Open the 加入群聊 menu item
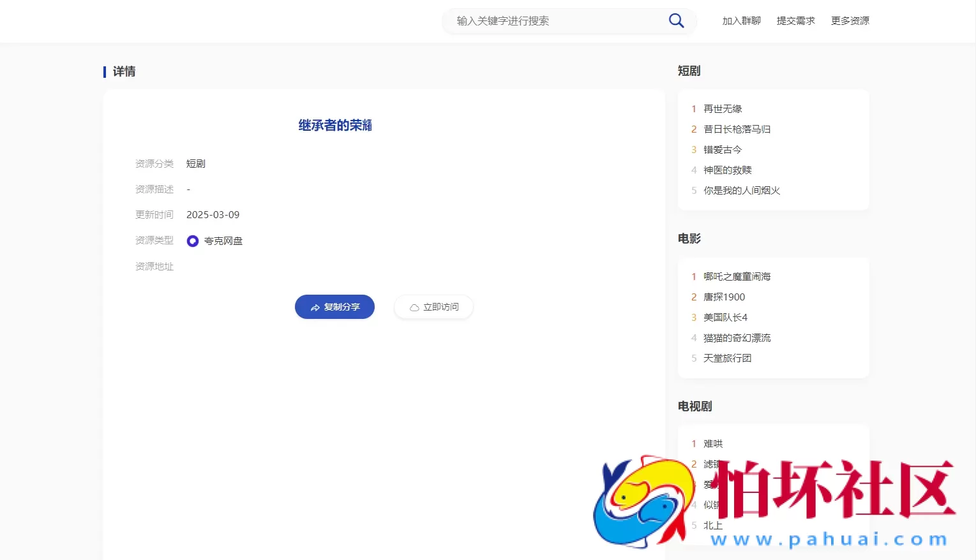 [740, 20]
